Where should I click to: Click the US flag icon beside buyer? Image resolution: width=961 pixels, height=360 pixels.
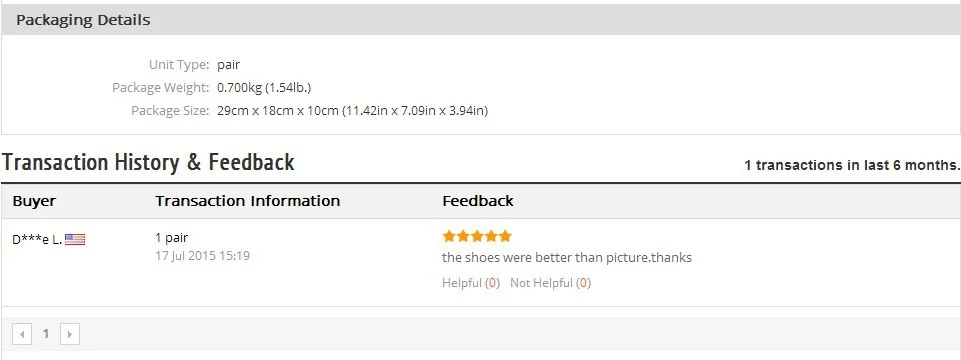tap(75, 240)
